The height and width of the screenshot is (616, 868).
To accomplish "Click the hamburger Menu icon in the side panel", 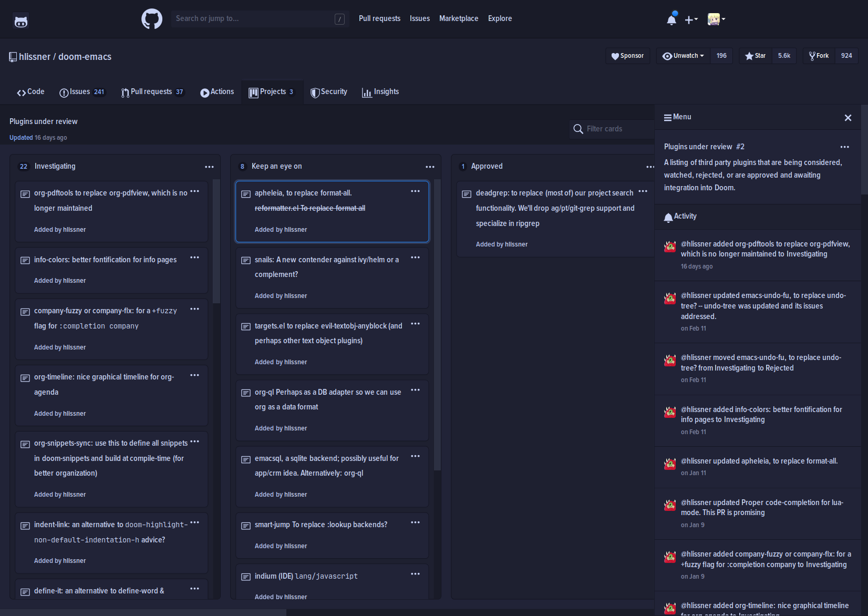I will point(668,117).
